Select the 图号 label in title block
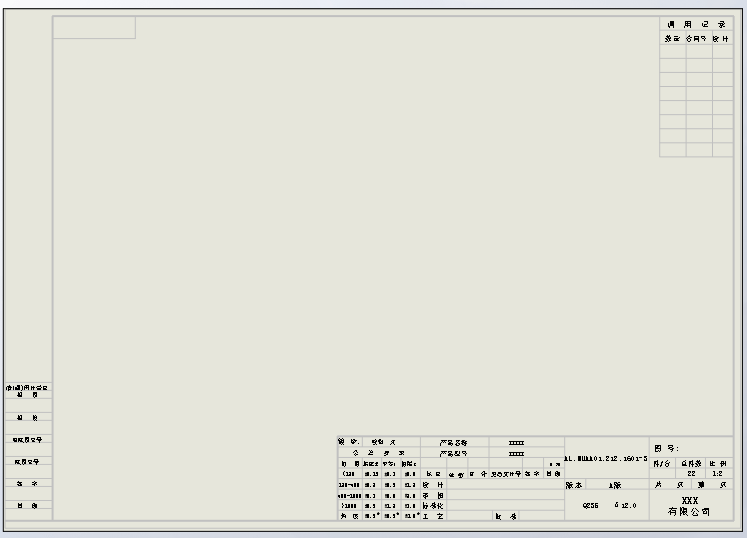747x538 pixels. pyautogui.click(x=666, y=448)
